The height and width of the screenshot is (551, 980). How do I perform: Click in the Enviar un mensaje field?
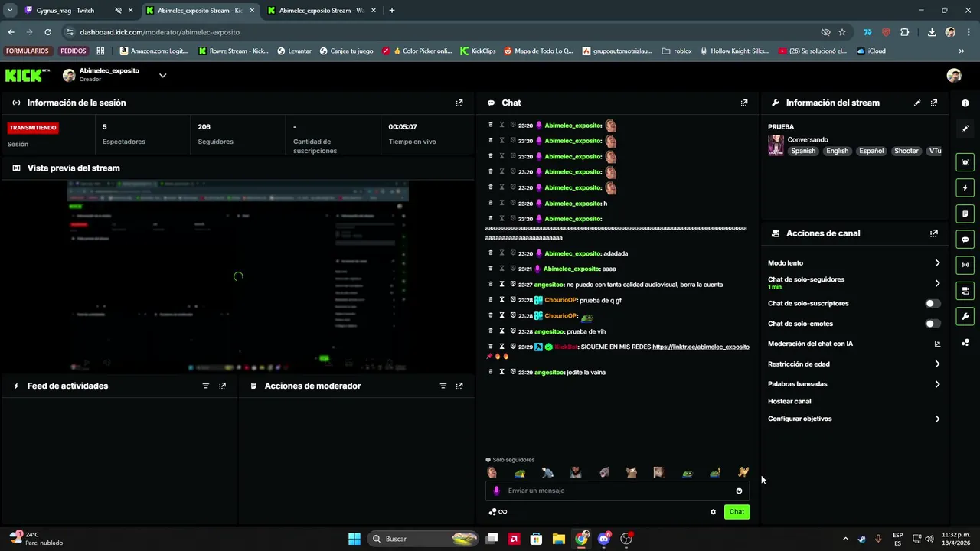click(x=617, y=491)
